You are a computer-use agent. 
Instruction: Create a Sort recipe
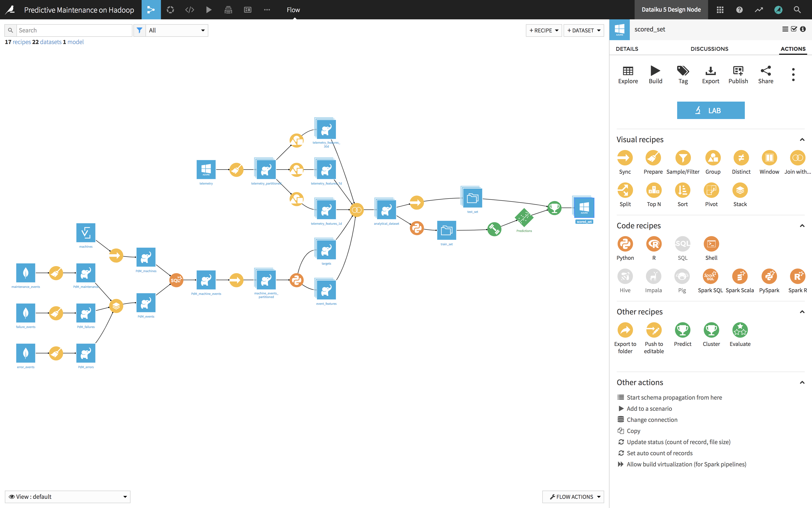click(x=682, y=190)
